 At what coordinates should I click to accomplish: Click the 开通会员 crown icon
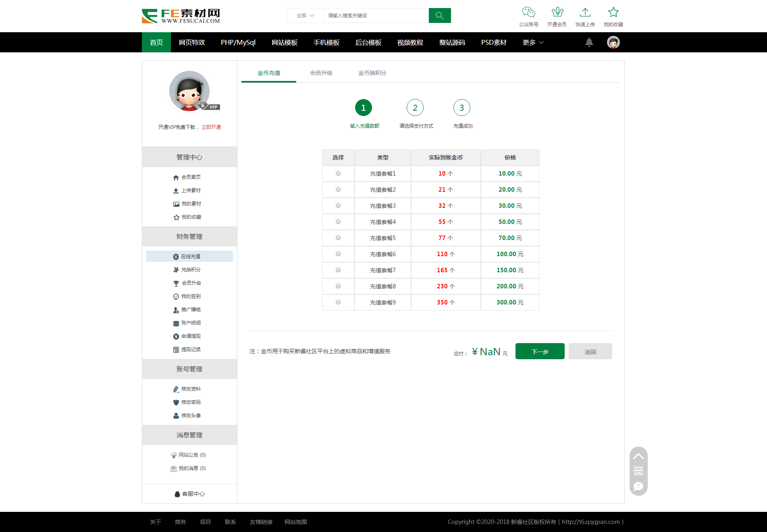[x=557, y=12]
